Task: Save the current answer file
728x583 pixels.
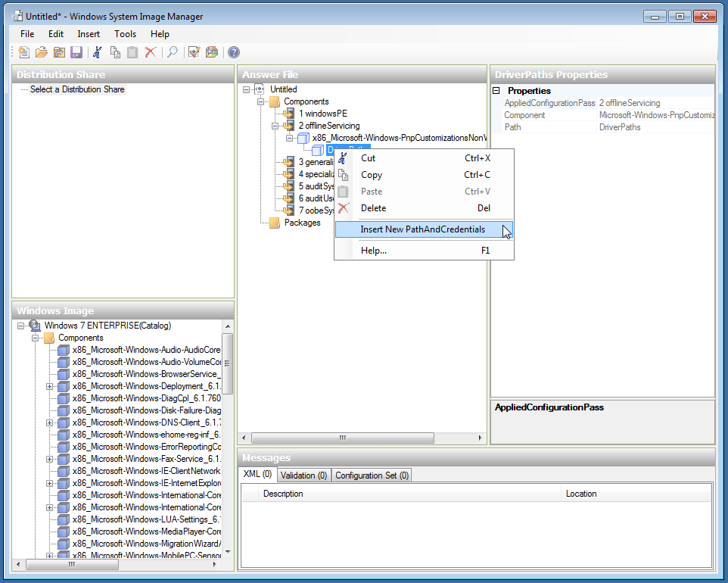Action: coord(76,51)
